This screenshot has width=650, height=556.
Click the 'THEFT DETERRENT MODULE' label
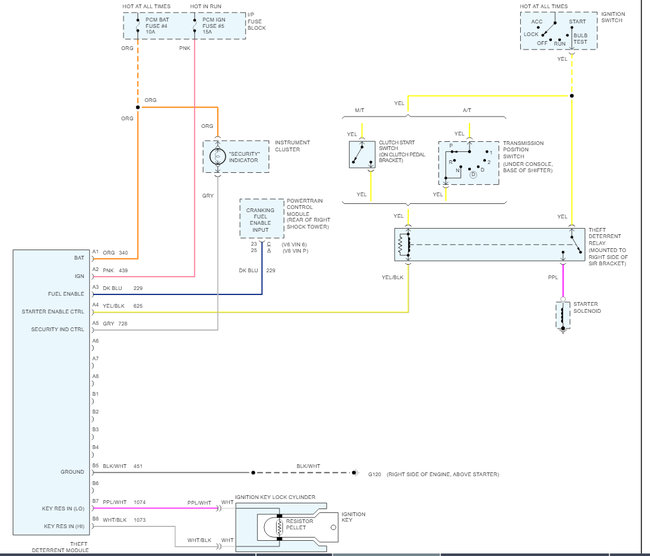pos(60,547)
